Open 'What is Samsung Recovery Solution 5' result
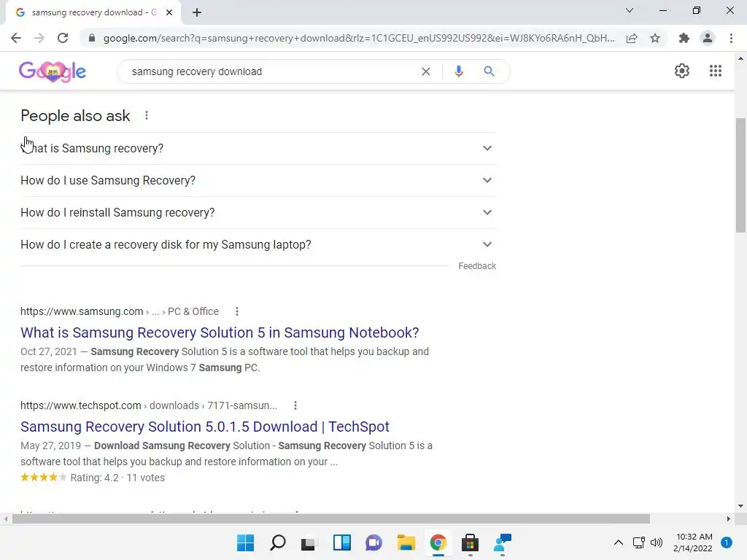This screenshot has width=747, height=560. click(x=220, y=332)
